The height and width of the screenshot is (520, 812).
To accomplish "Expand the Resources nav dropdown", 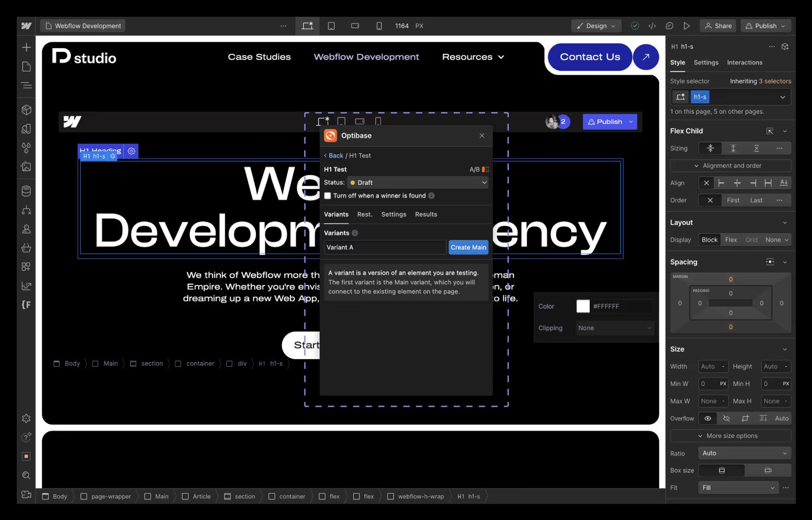I will pyautogui.click(x=473, y=57).
